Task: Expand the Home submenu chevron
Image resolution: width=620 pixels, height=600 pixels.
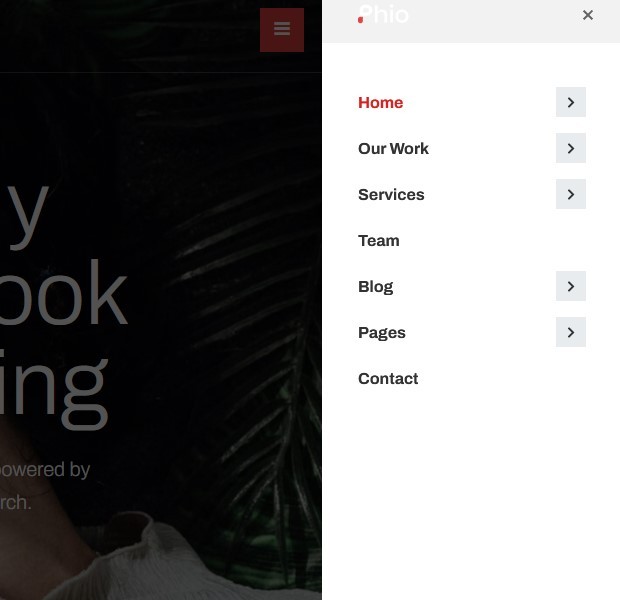Action: [x=571, y=102]
